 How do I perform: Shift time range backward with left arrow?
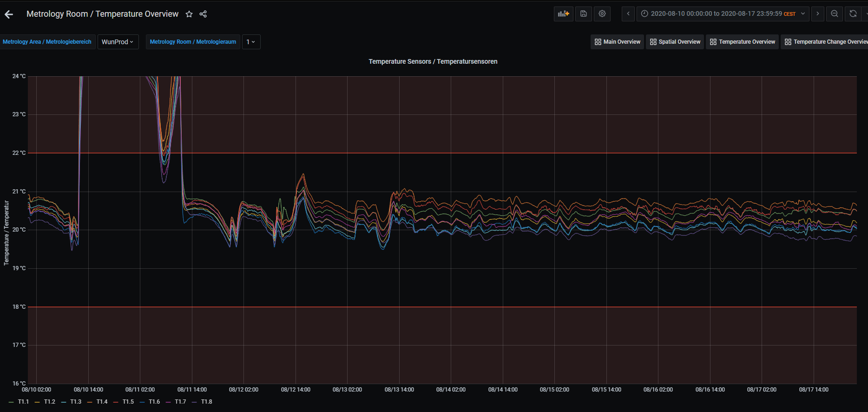[628, 14]
